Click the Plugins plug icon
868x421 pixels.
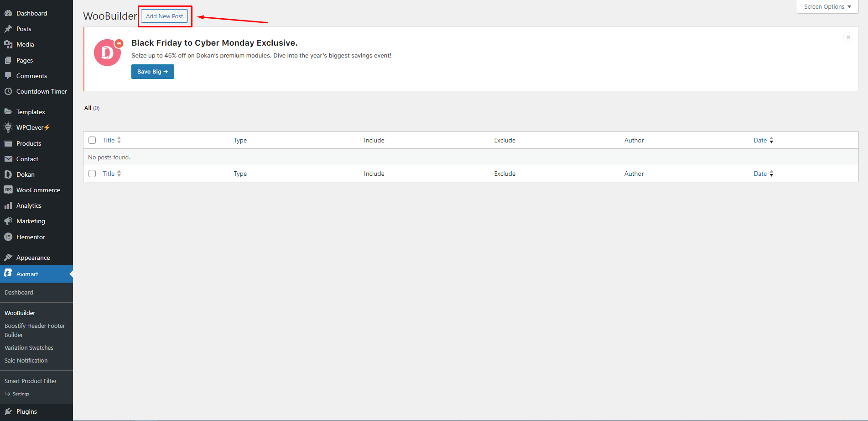click(x=8, y=411)
